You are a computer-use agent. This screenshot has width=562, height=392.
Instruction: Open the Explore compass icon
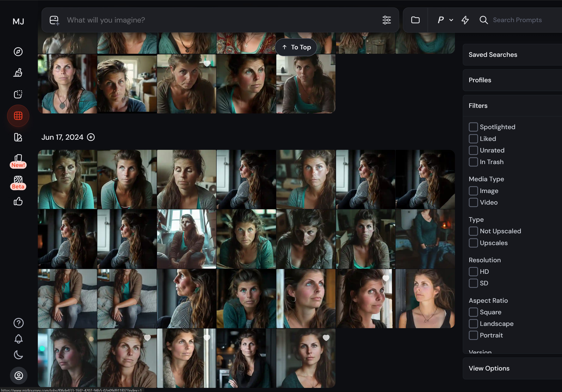pos(18,52)
